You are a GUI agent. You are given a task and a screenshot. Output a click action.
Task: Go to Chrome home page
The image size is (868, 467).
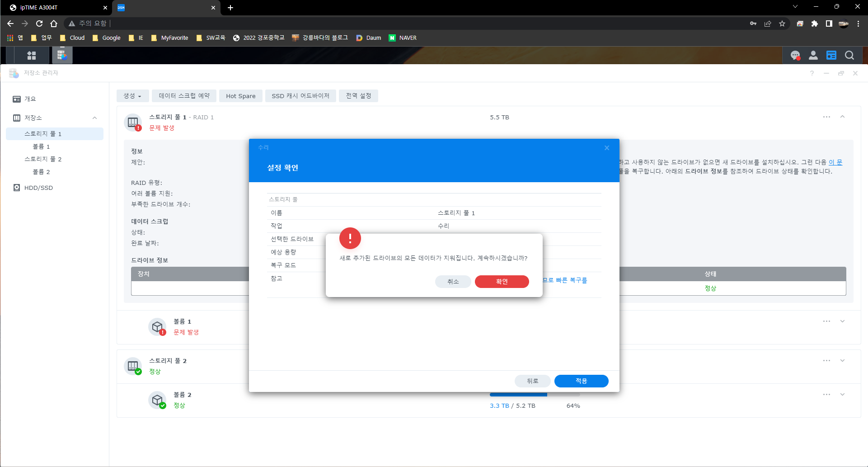(x=54, y=24)
